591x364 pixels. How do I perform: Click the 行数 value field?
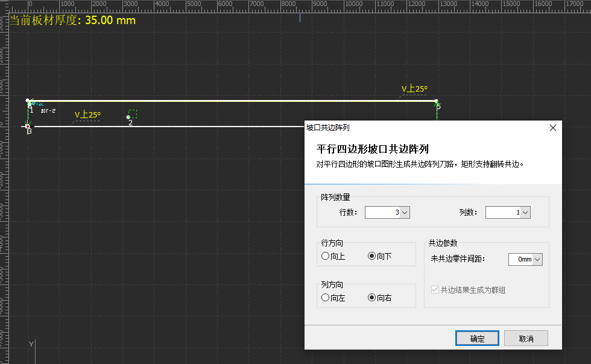click(x=382, y=213)
